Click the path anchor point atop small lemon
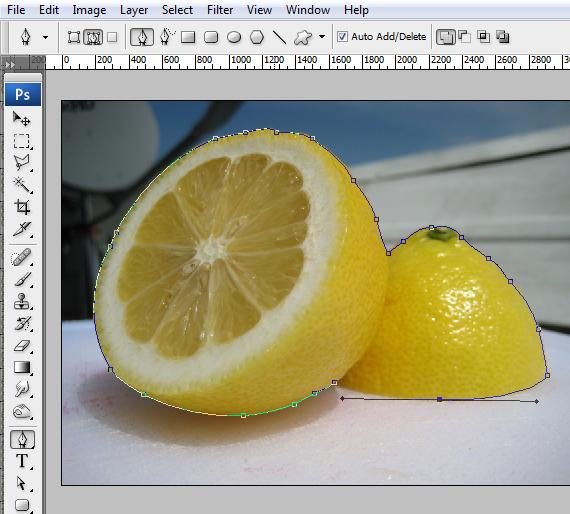 (431, 228)
